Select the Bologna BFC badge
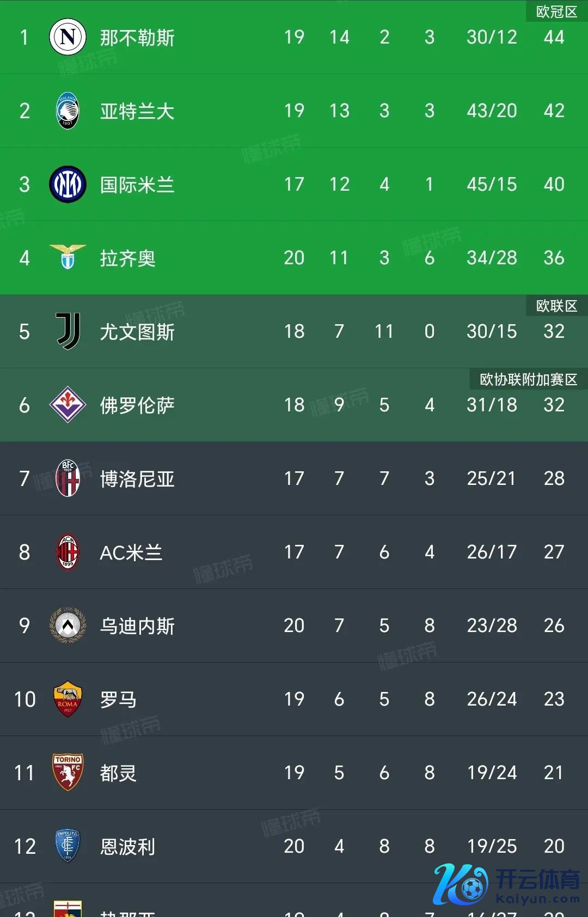Image resolution: width=588 pixels, height=917 pixels. 68,478
